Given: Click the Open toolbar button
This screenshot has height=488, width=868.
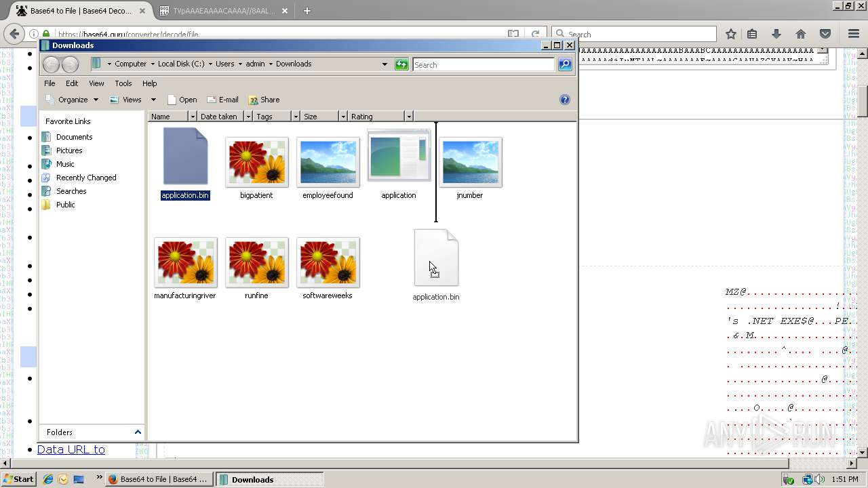Looking at the screenshot, I should (182, 100).
